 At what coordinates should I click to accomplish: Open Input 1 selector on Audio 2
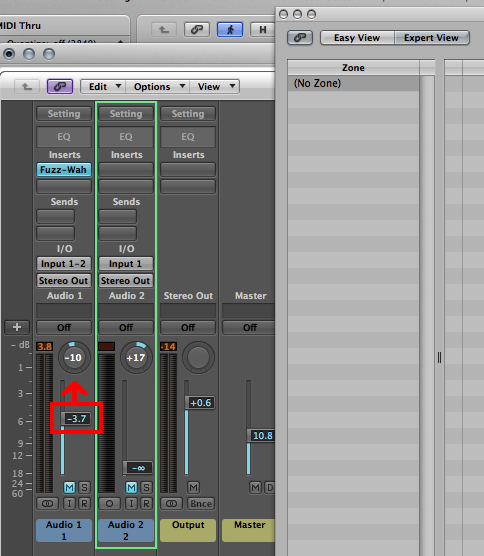[126, 263]
